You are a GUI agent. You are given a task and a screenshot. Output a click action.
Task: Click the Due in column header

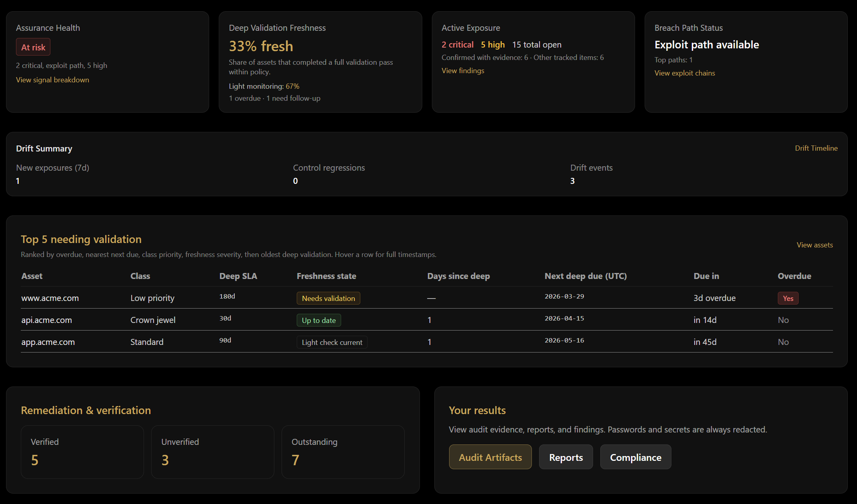pyautogui.click(x=706, y=276)
